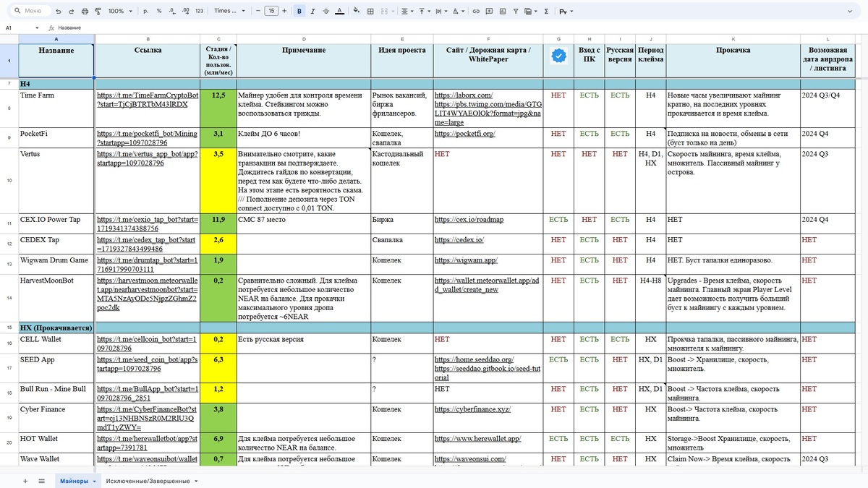Decrease decimal places
The height and width of the screenshot is (488, 868).
[x=172, y=11]
